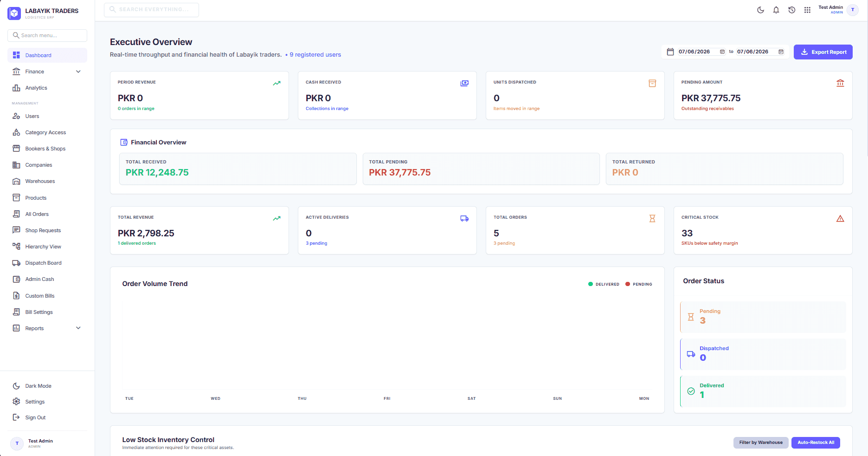Screen dimensions: 868x456
Task: Open apps grid icon in header
Action: tap(807, 10)
